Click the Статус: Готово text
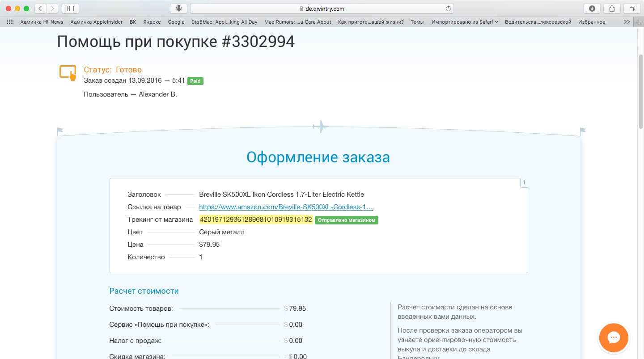The width and height of the screenshot is (644, 359). pyautogui.click(x=113, y=70)
